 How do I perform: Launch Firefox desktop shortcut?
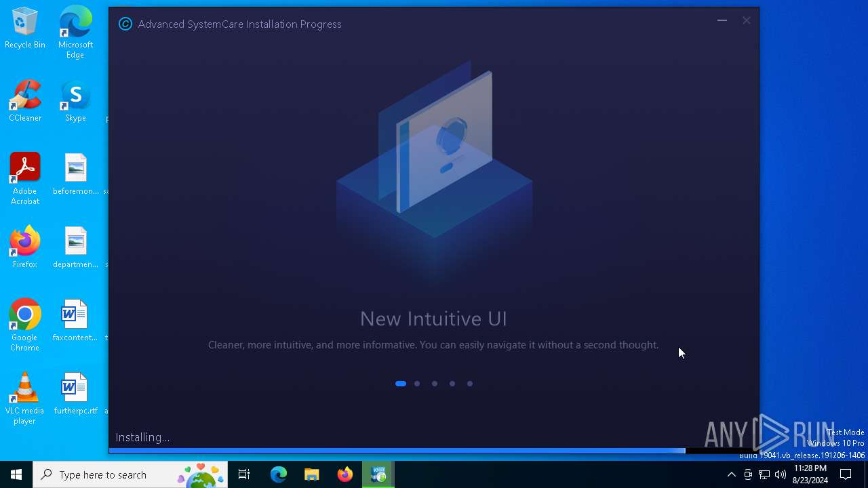(25, 248)
